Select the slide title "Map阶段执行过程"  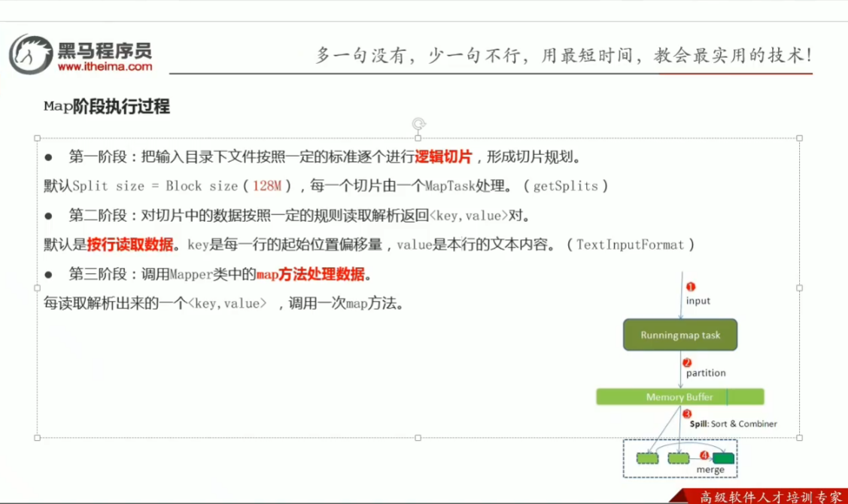pos(107,107)
